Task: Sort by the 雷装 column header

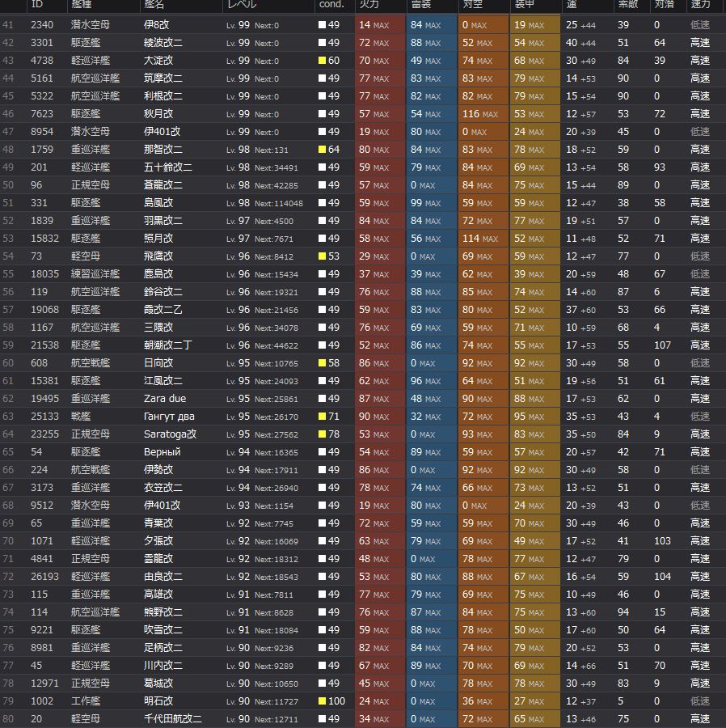Action: (x=421, y=4)
